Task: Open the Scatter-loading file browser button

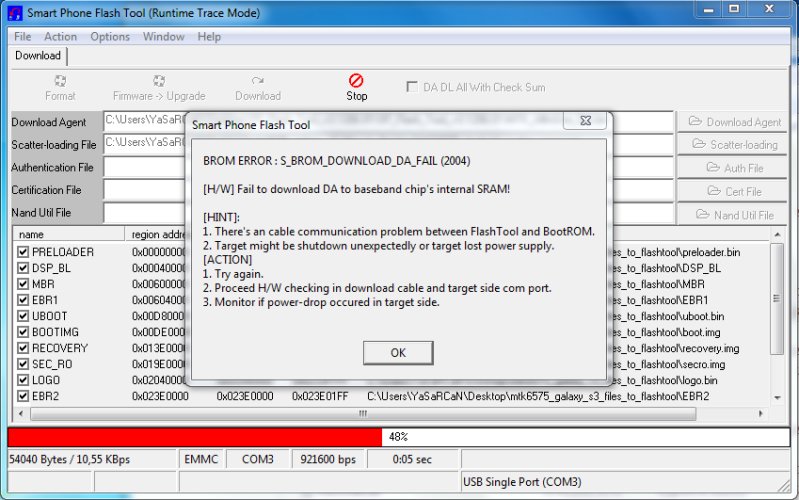Action: pyautogui.click(x=732, y=145)
